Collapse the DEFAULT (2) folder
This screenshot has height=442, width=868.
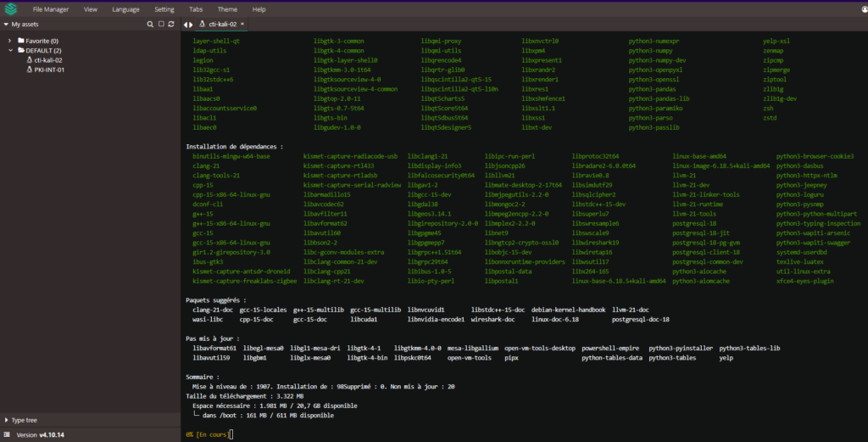[10, 51]
